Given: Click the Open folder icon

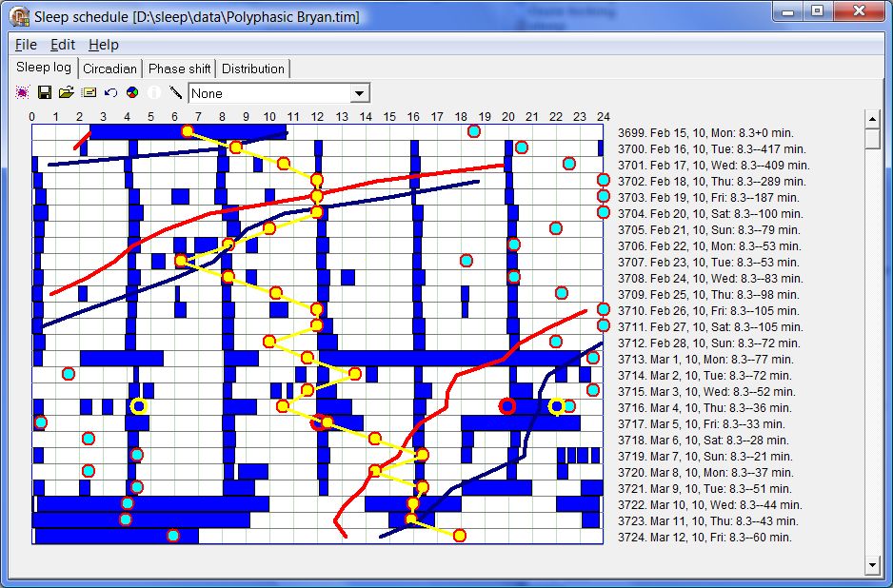Looking at the screenshot, I should [x=66, y=93].
